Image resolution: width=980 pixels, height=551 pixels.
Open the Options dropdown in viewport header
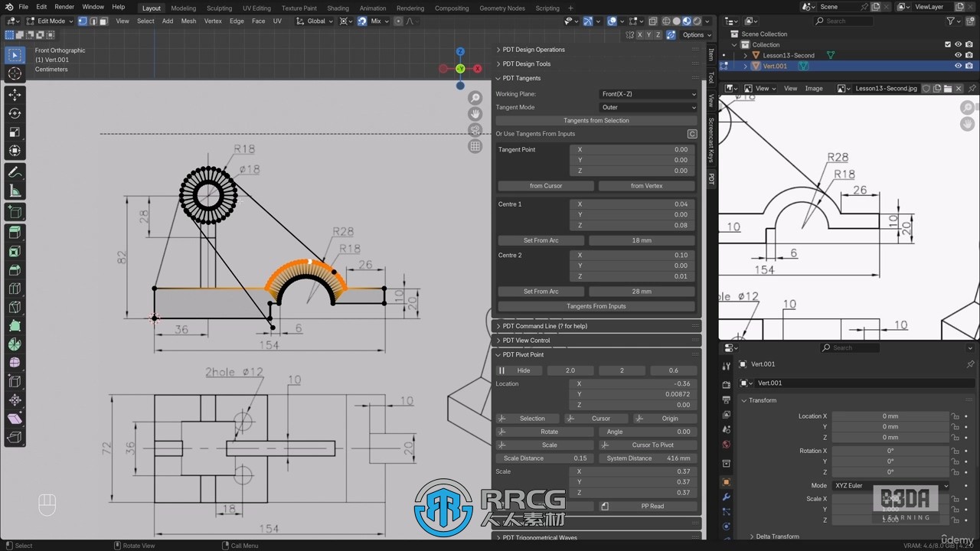tap(696, 35)
